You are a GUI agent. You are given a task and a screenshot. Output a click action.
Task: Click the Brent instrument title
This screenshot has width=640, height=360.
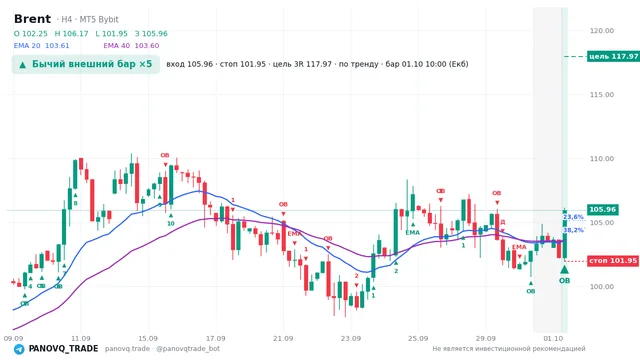pos(33,19)
